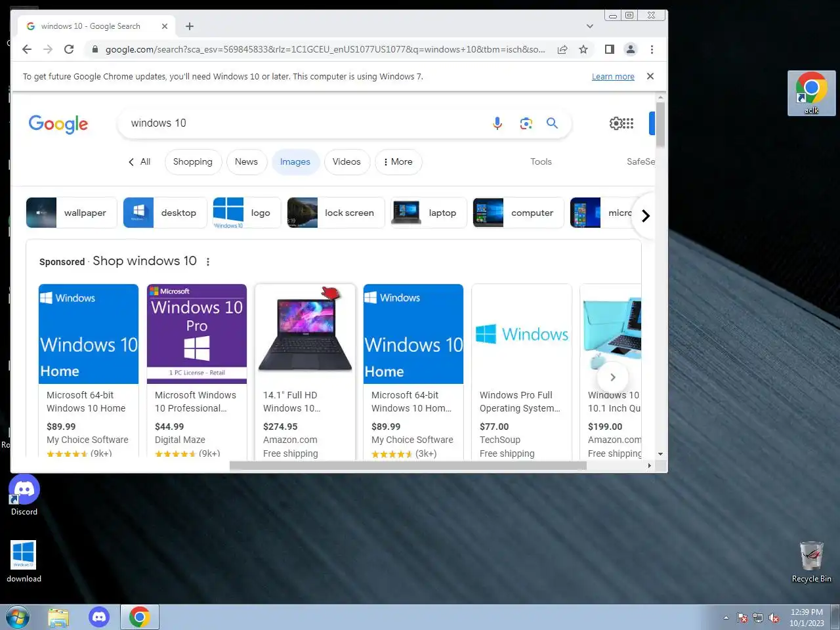
Task: Click the horizontal scrollbar thumb
Action: point(408,465)
